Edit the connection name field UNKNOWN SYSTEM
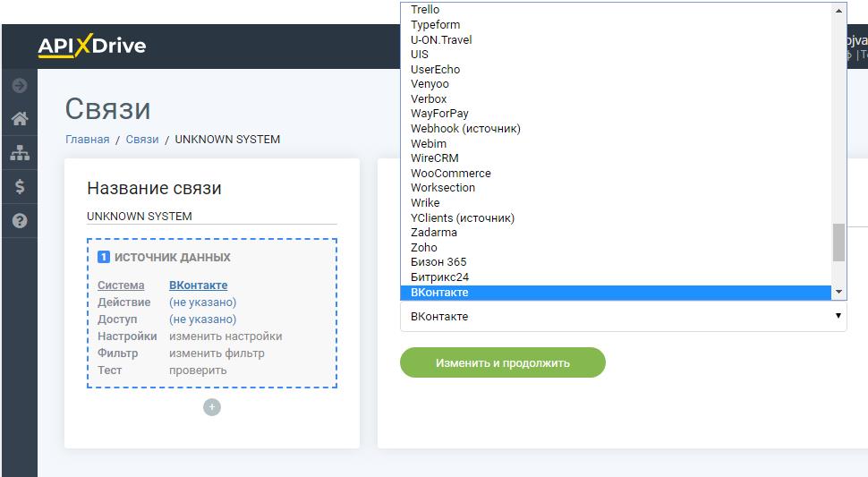Image resolution: width=868 pixels, height=477 pixels. tap(211, 217)
